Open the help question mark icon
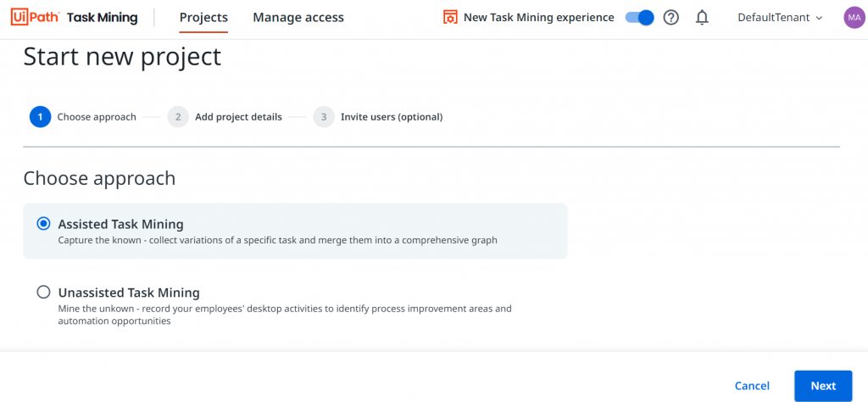 [671, 18]
